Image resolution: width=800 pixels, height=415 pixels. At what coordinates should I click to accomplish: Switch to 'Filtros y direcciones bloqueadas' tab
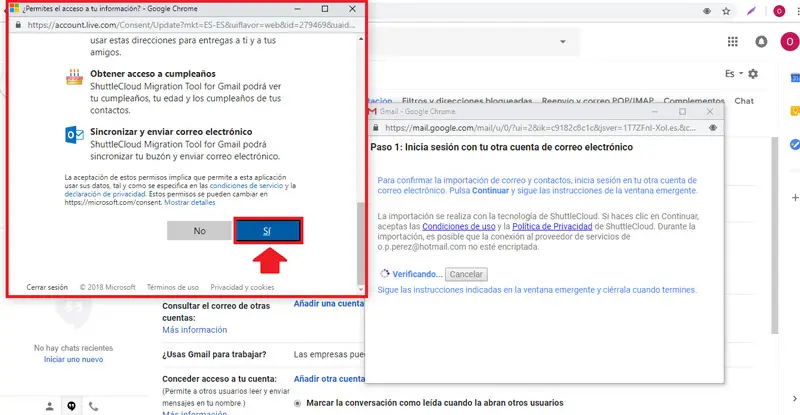(467, 101)
